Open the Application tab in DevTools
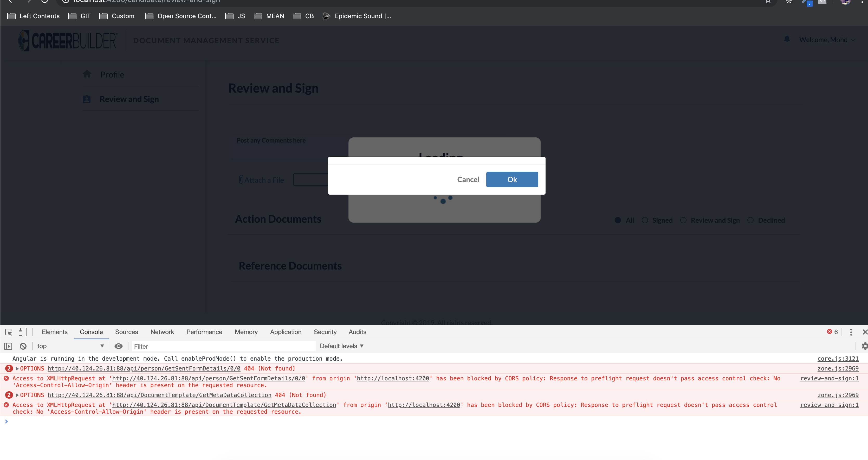Screen dimensions: 868x460 286,332
